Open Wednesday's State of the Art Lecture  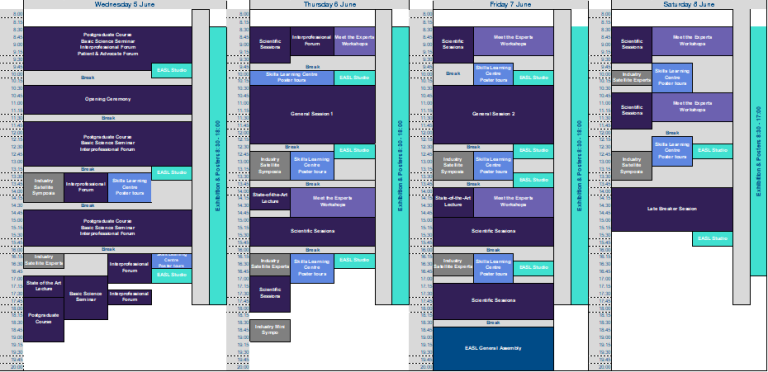44,286
